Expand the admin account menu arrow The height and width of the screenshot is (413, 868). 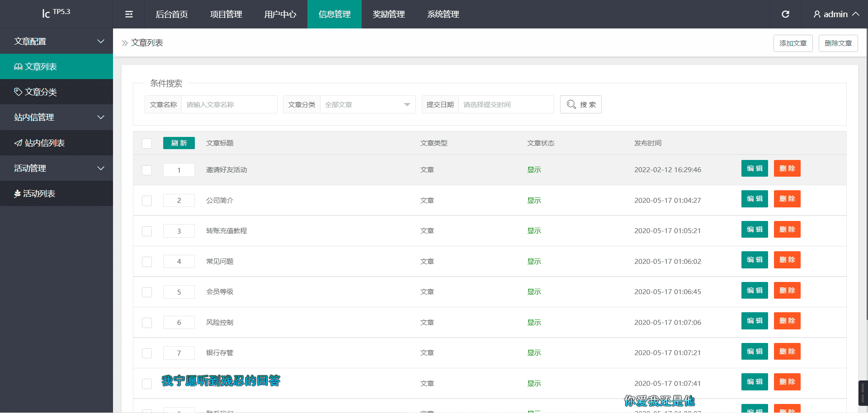click(856, 14)
